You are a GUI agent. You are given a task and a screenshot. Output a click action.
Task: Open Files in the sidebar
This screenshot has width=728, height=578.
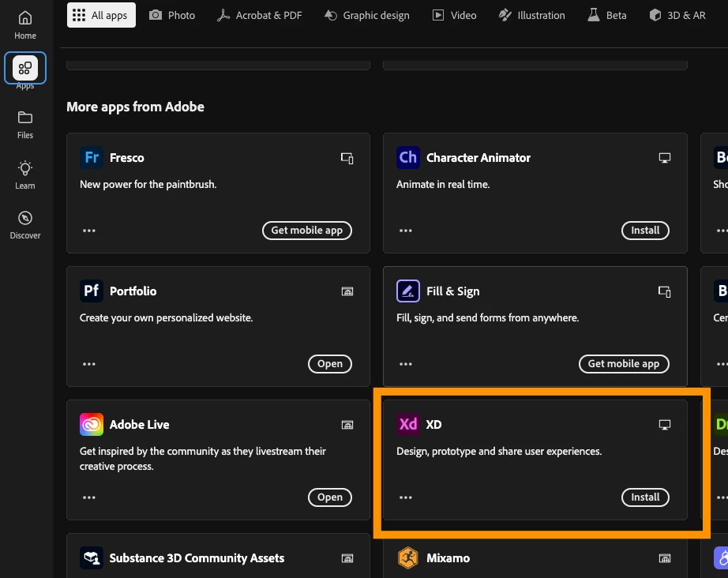(x=25, y=125)
